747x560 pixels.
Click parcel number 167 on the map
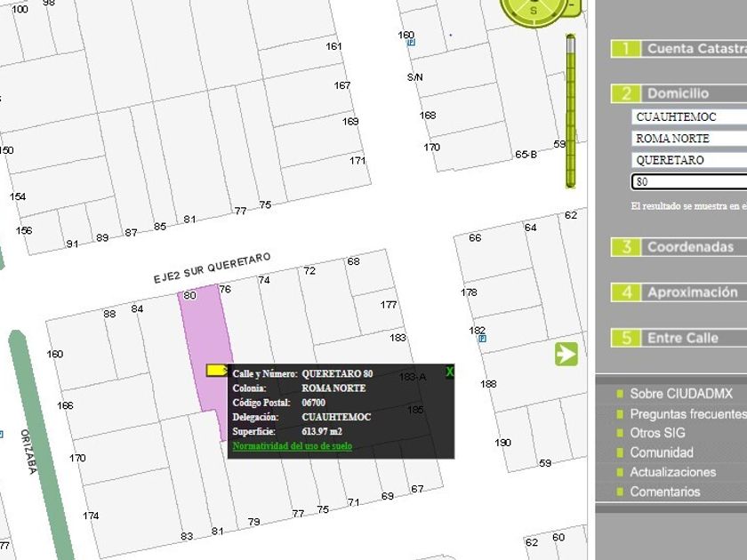click(342, 85)
